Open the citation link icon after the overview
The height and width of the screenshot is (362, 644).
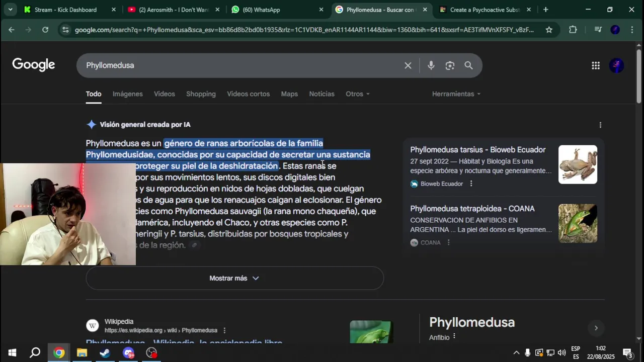[x=194, y=245]
